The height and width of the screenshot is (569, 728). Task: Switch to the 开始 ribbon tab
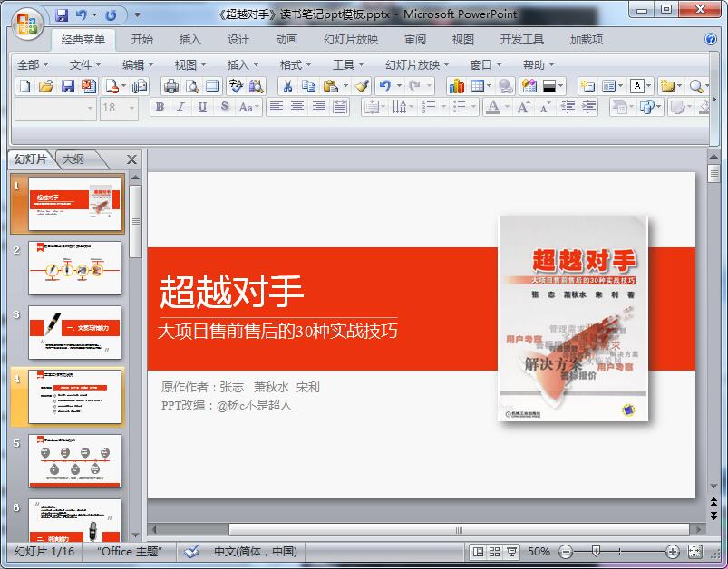tap(141, 40)
